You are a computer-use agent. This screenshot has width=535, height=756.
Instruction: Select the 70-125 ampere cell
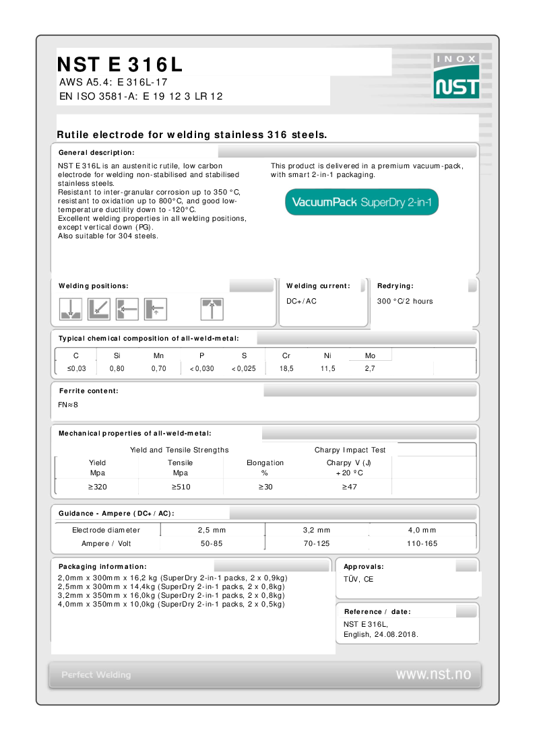tap(317, 544)
